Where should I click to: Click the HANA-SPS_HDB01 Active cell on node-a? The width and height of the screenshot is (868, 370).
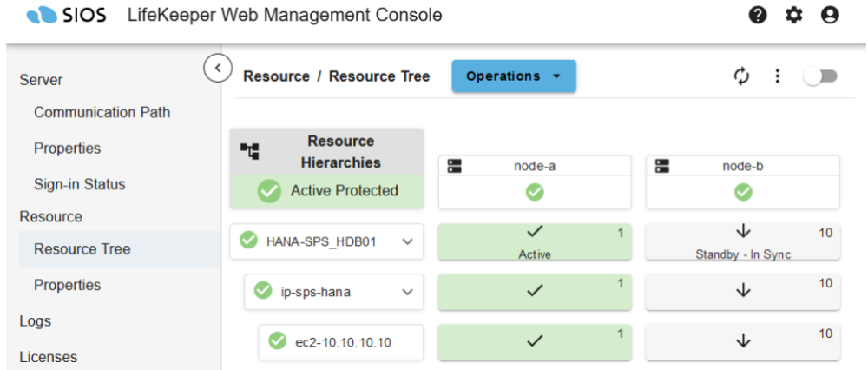tap(534, 242)
